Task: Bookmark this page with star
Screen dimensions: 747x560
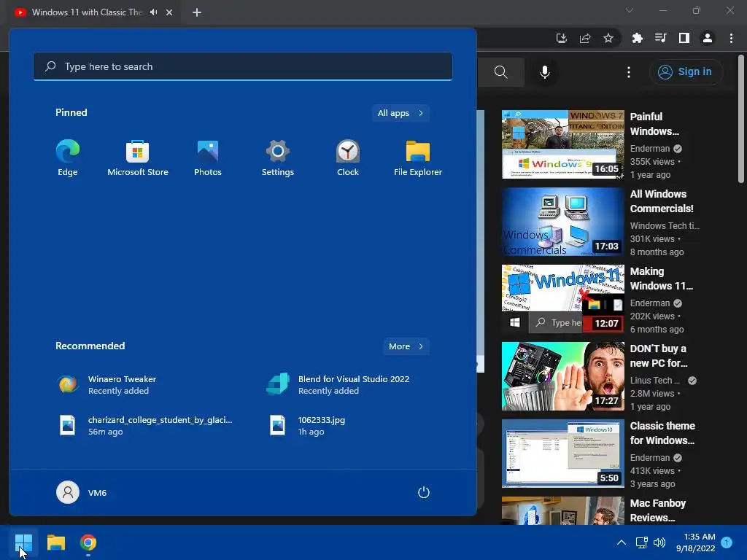Action: coord(608,38)
